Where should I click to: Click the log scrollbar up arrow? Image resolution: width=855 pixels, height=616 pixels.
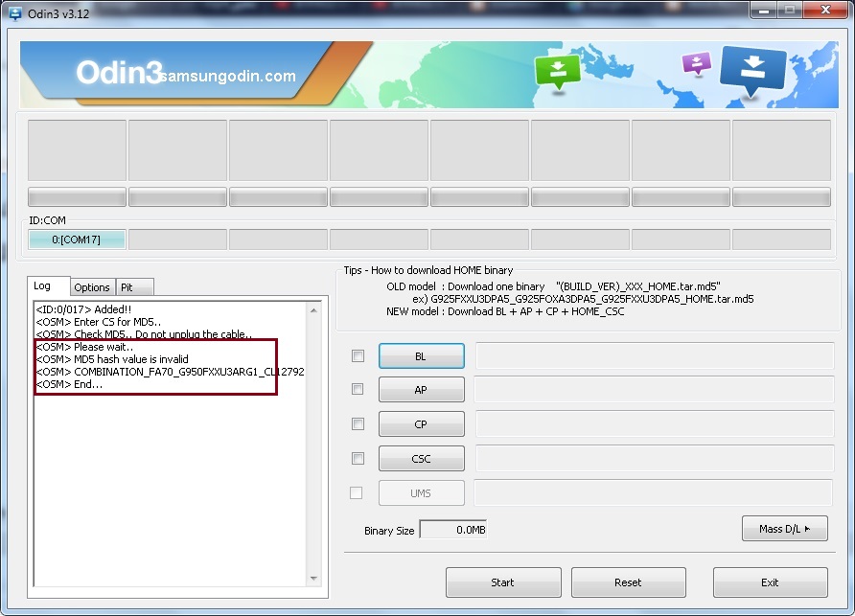pyautogui.click(x=313, y=310)
